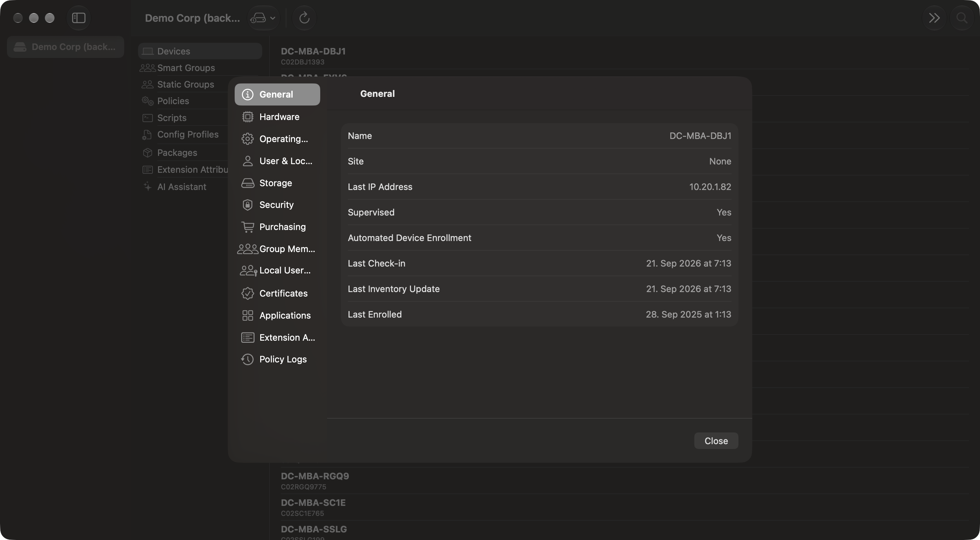Screen dimensions: 980x540
Task: Click the Config Profiles document icon
Action: (x=147, y=134)
